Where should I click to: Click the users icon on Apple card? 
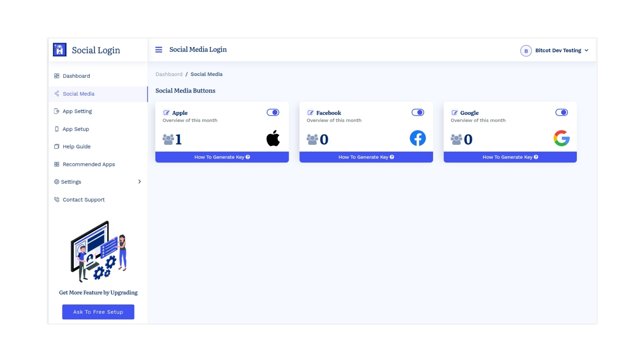(x=168, y=140)
